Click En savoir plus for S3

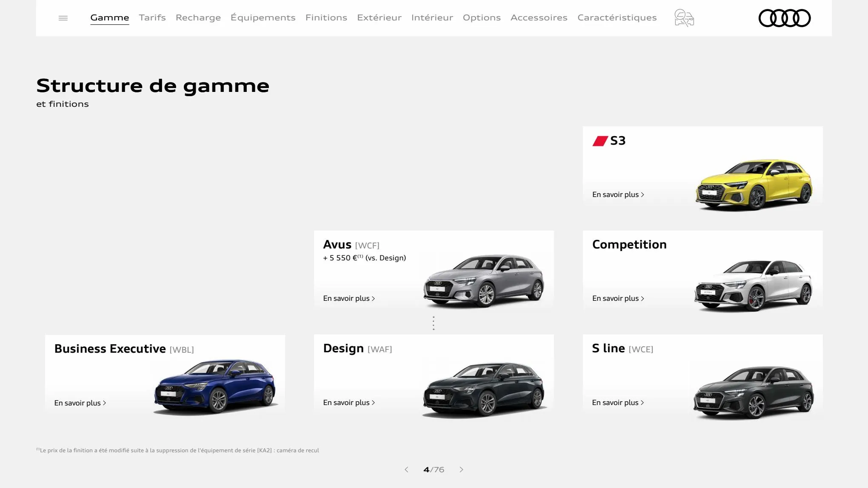618,194
